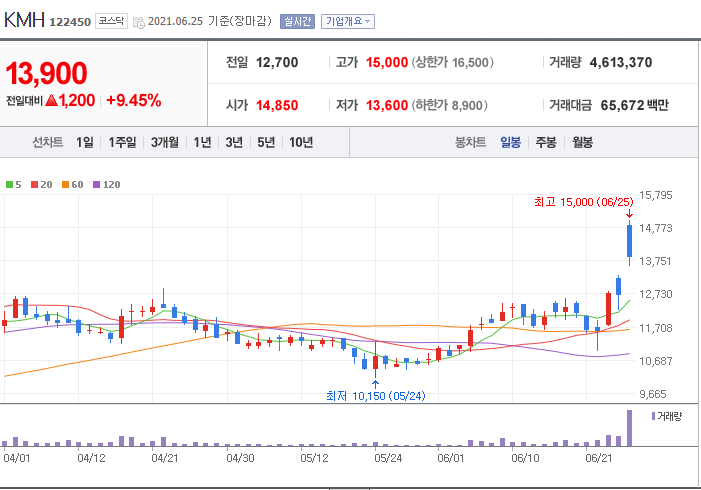Image resolution: width=701 pixels, height=490 pixels.
Task: Click the 05/12 date axis label
Action: [314, 458]
